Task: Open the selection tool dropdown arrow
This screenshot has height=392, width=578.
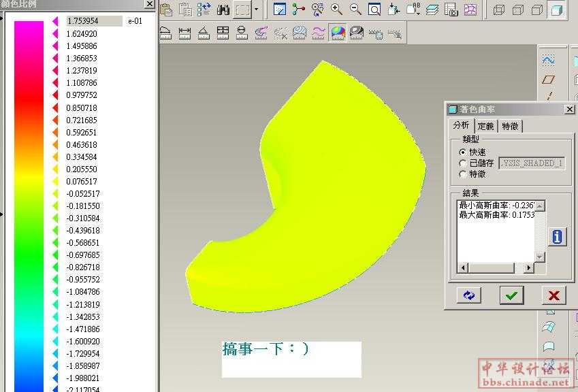Action: click(x=257, y=10)
